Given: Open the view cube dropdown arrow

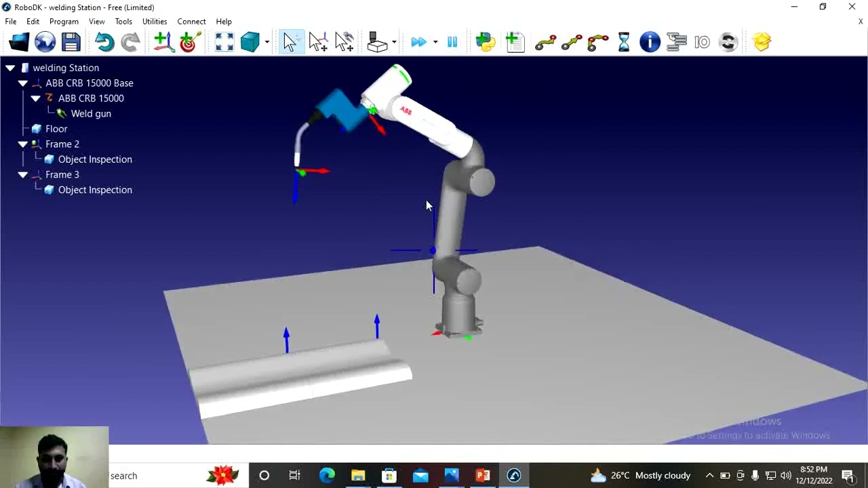Looking at the screenshot, I should (x=267, y=42).
